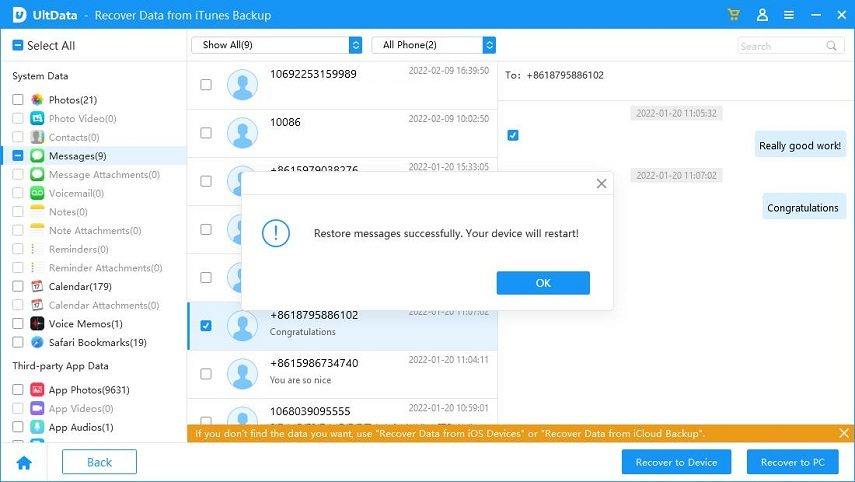Open the Show All(9) dropdown

[x=276, y=45]
